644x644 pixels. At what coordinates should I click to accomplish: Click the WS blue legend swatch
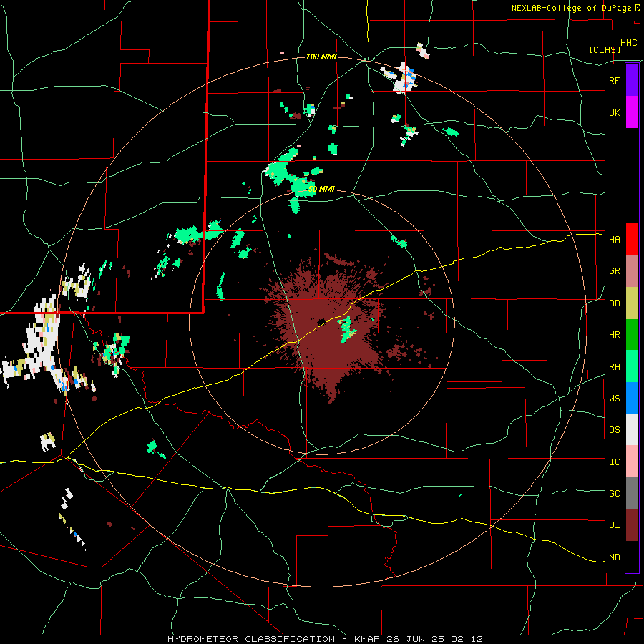click(x=632, y=398)
